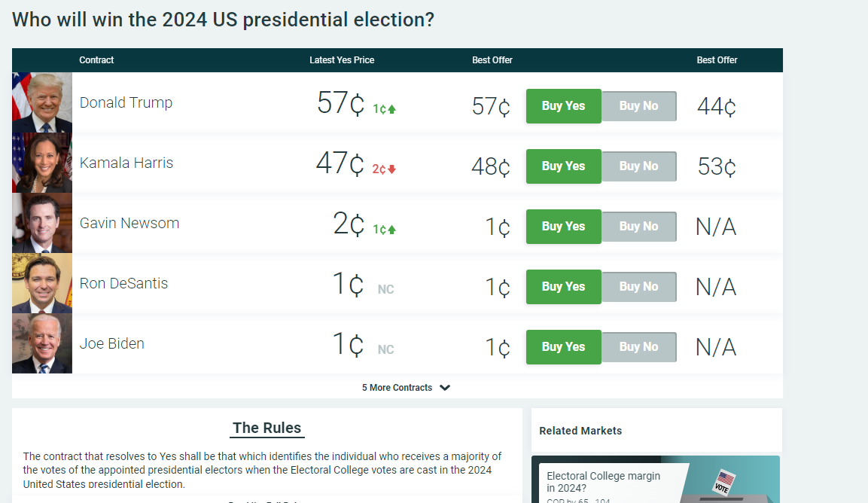Open the Kamala Harris contract name
This screenshot has height=503, width=868.
tap(126, 163)
